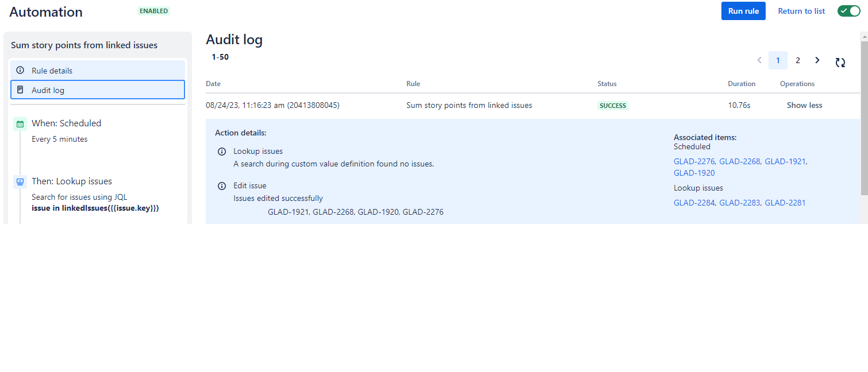Viewport: 868px width, 372px height.
Task: Click the 08/24/23, 11:16:23 am date entry
Action: click(x=272, y=106)
